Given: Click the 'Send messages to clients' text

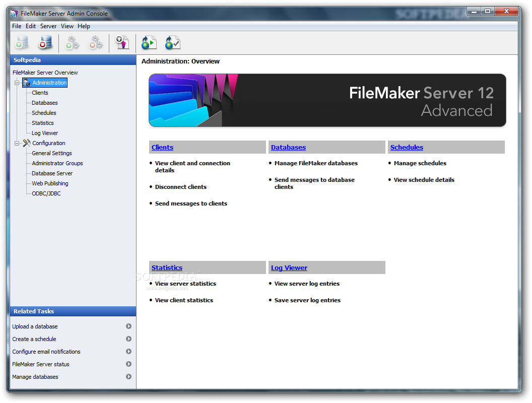Looking at the screenshot, I should point(191,204).
